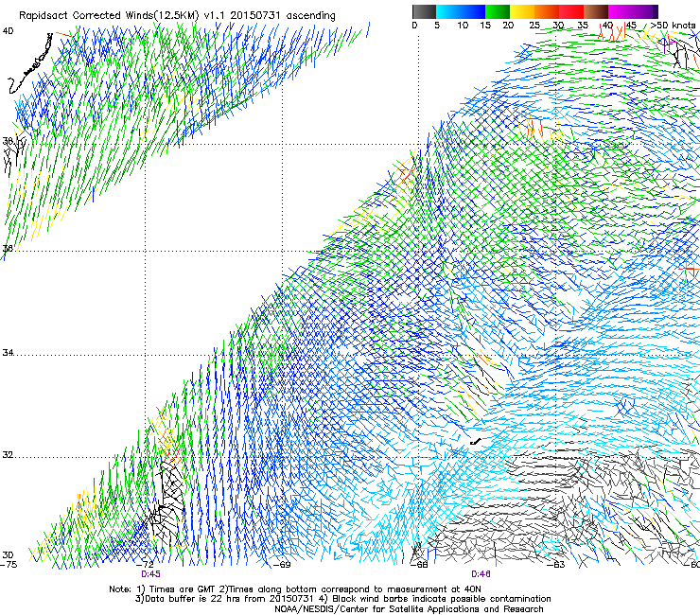Click the latitude axis label "32"
The width and height of the screenshot is (700, 615).
pyautogui.click(x=8, y=455)
